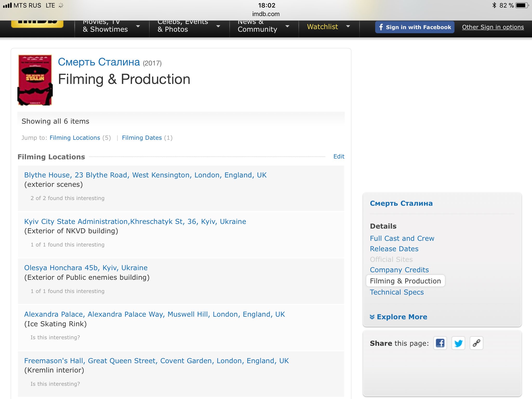Click 'Is this interesting?' under Alexandra Palace
532x399 pixels.
pos(55,337)
